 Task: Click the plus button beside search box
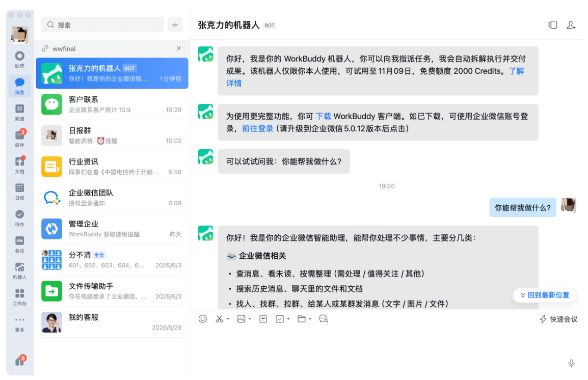tap(175, 25)
